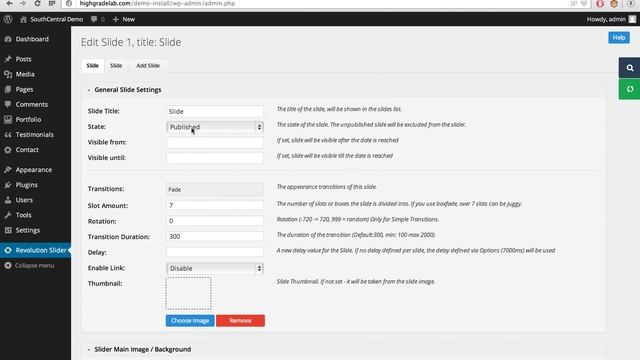The height and width of the screenshot is (360, 640).
Task: Click the WordPress logo icon
Action: (x=8, y=19)
